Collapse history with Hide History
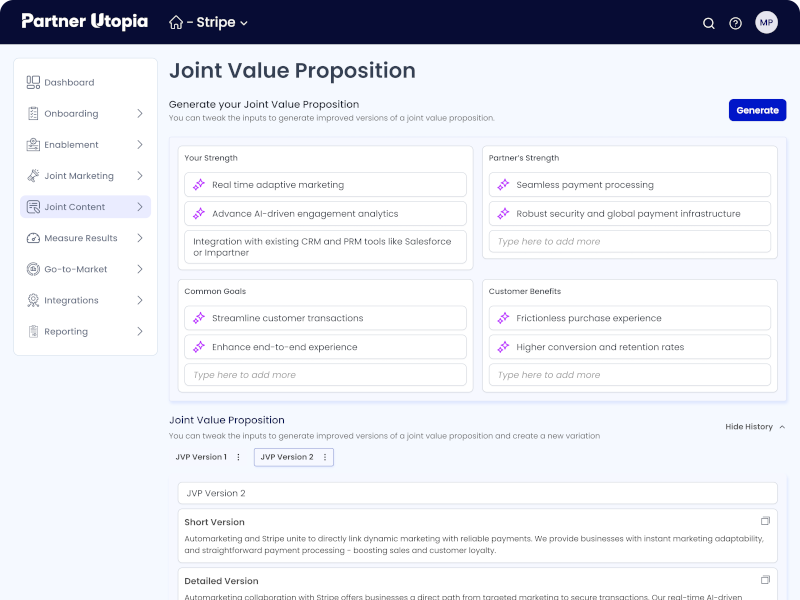 (x=755, y=427)
